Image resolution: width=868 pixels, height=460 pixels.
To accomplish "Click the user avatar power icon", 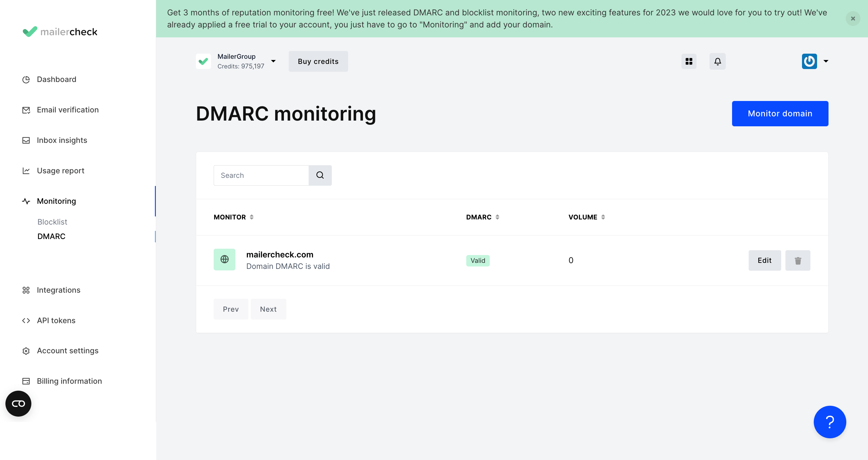I will coord(809,61).
